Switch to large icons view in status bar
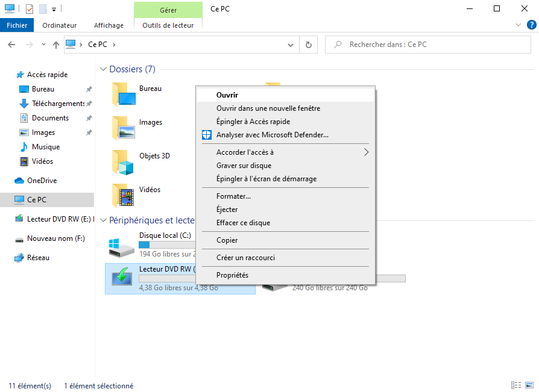The width and height of the screenshot is (539, 392). (529, 385)
